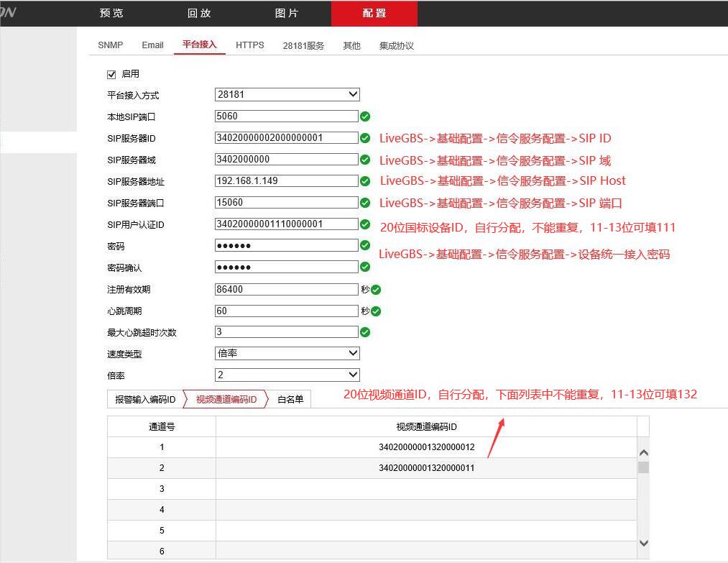Disable the 启用 checkbox

pyautogui.click(x=111, y=73)
